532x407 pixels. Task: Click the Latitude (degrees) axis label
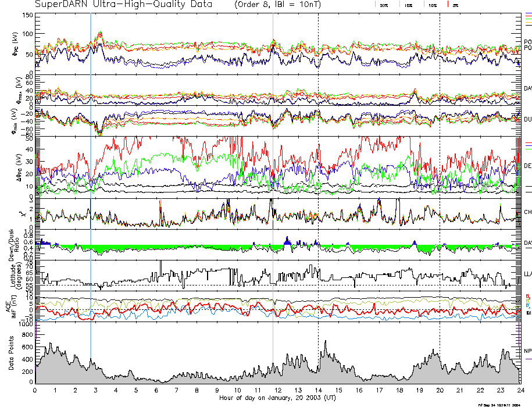pos(12,274)
